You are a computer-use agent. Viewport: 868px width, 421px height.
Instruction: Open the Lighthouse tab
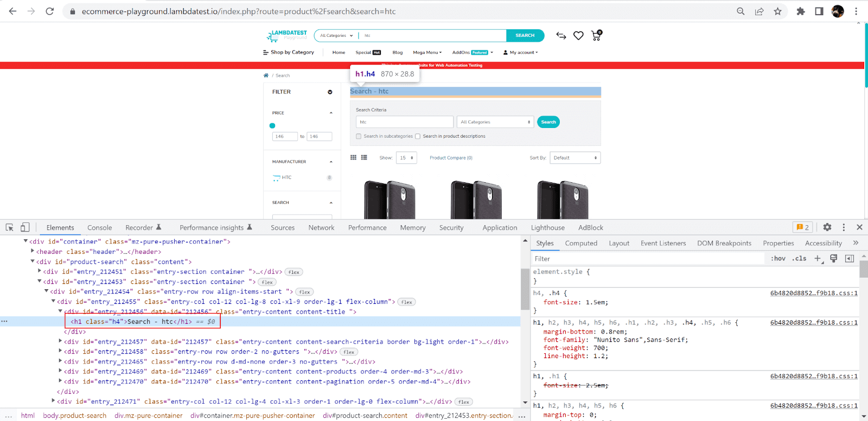[x=547, y=228]
